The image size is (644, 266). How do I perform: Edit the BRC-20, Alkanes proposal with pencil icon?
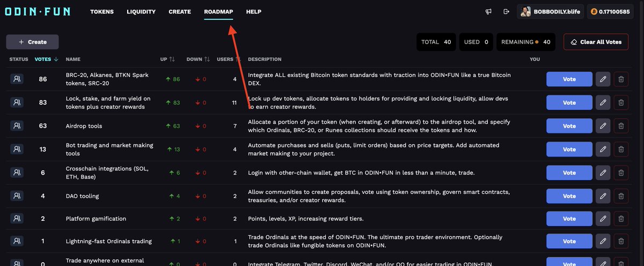(x=603, y=79)
